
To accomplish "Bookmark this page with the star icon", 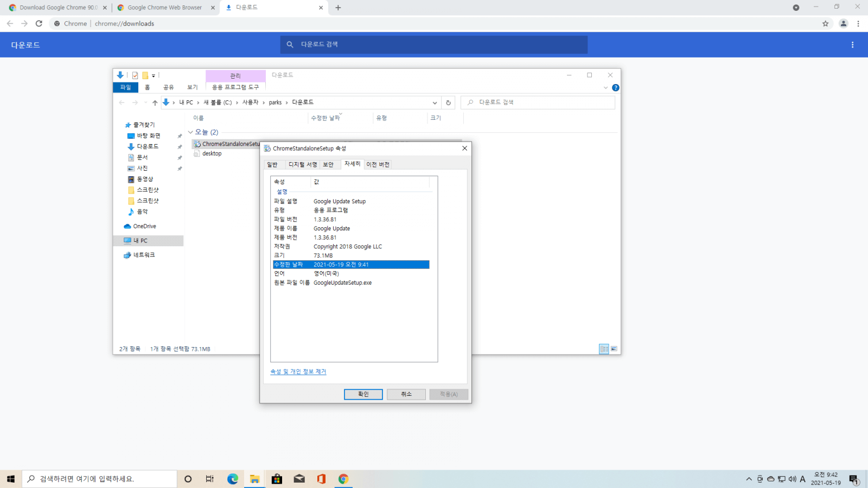I will pos(826,23).
